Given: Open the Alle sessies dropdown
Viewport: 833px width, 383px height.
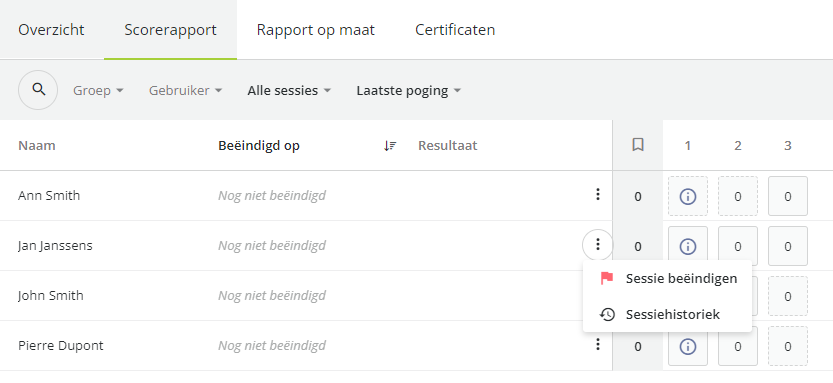Looking at the screenshot, I should 290,90.
